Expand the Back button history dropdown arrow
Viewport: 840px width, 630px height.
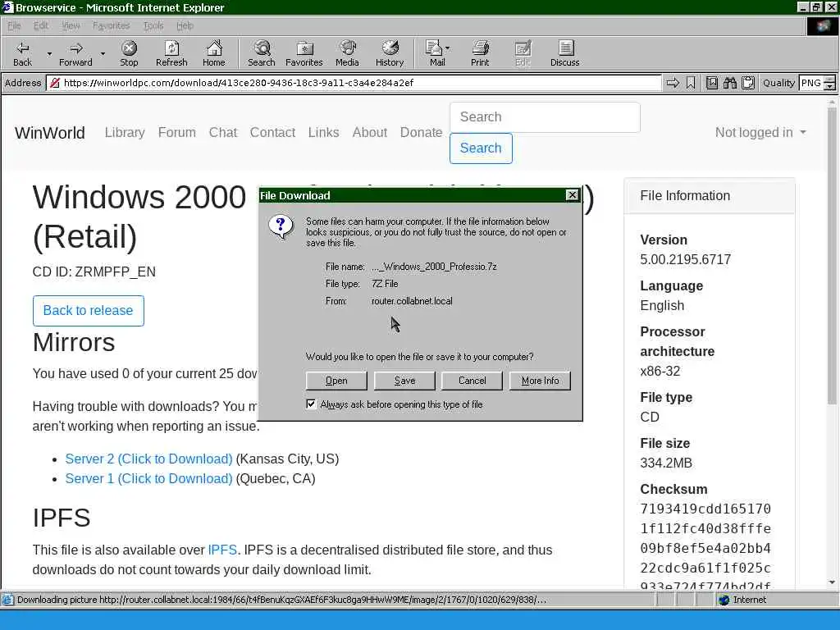click(x=49, y=53)
